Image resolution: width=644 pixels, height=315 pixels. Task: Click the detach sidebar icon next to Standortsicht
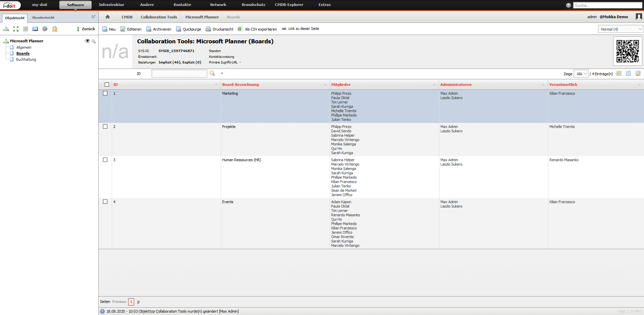(x=94, y=17)
